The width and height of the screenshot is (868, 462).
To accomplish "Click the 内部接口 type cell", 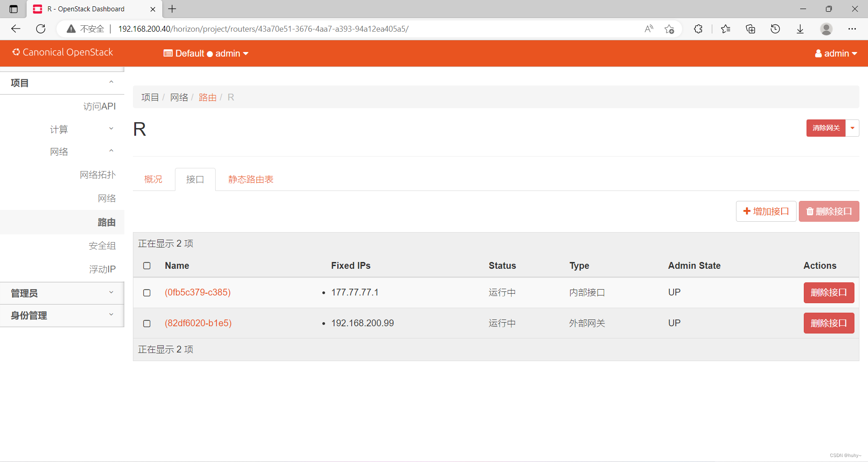I will click(587, 292).
